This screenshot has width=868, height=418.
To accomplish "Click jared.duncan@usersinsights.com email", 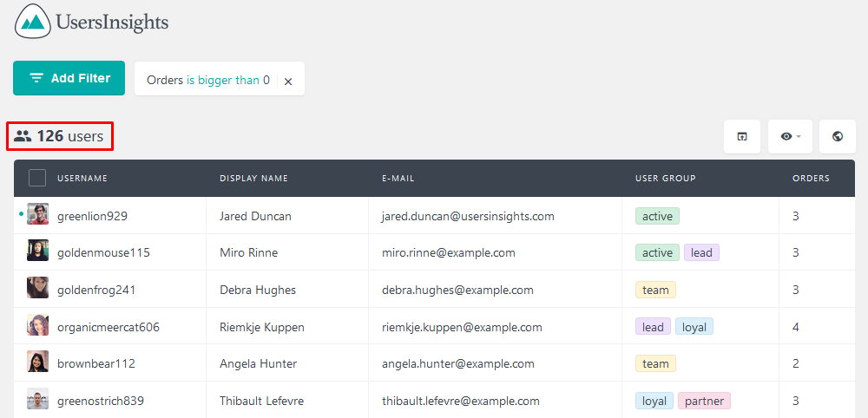I will (x=469, y=216).
